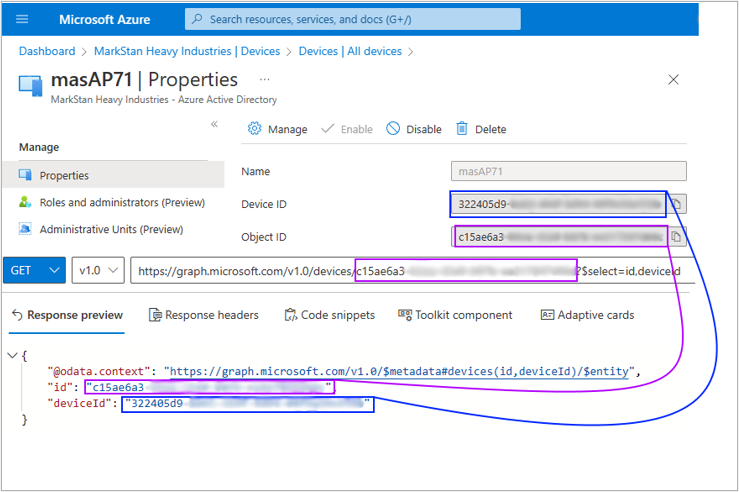The image size is (739, 492).
Task: Click the Enable checkmark button
Action: point(347,129)
